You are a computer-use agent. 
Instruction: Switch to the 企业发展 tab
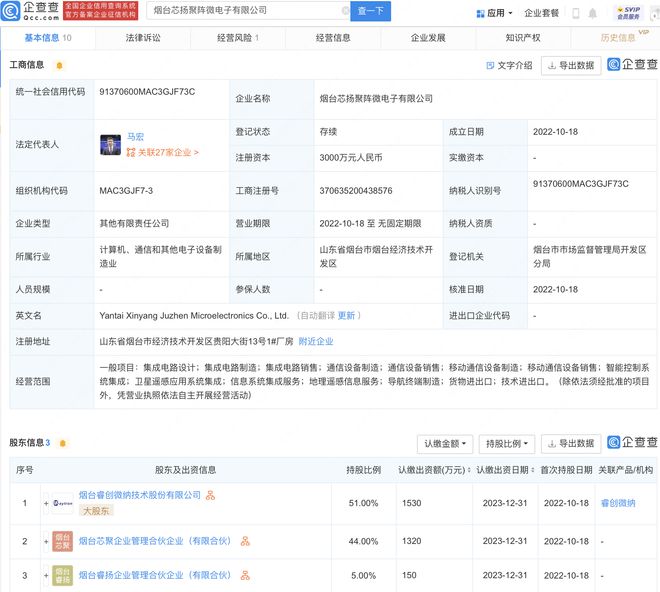coord(428,38)
